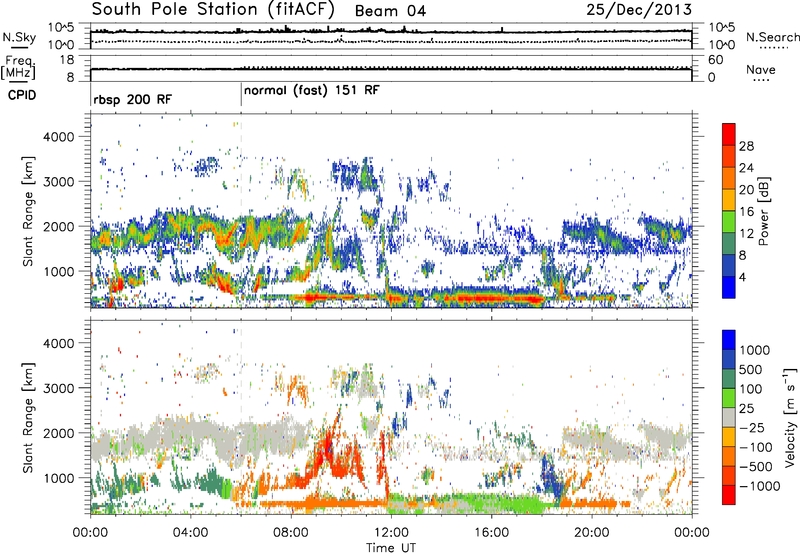Click the "4000" range tick of power panel

(x=58, y=137)
